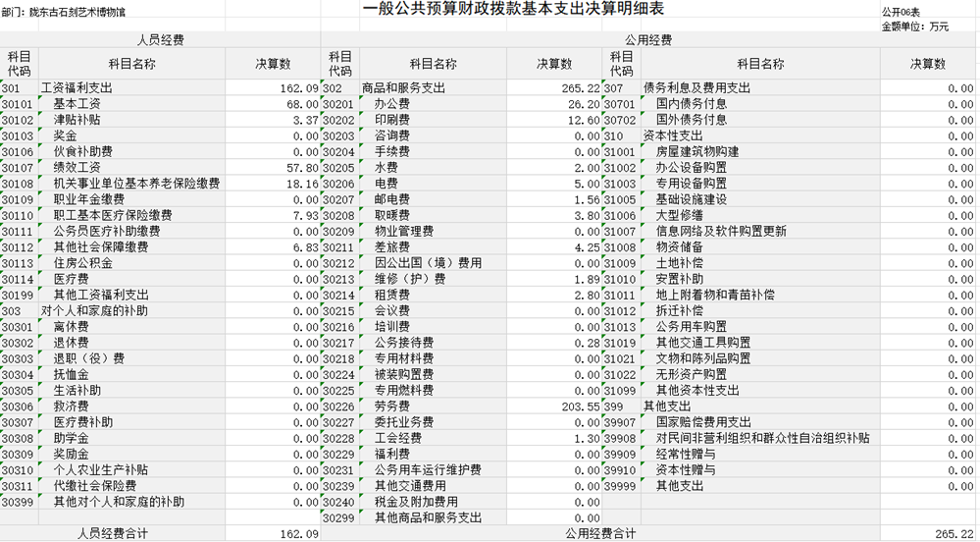Viewport: 980px width, 542px height.
Task: Click the 取暖费 value 3.80
Action: 553,215
